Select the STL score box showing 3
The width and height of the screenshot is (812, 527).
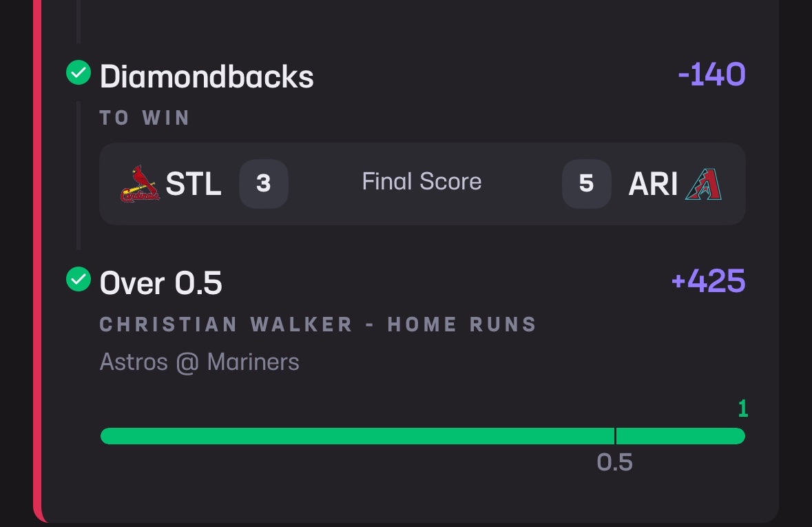[x=264, y=183]
